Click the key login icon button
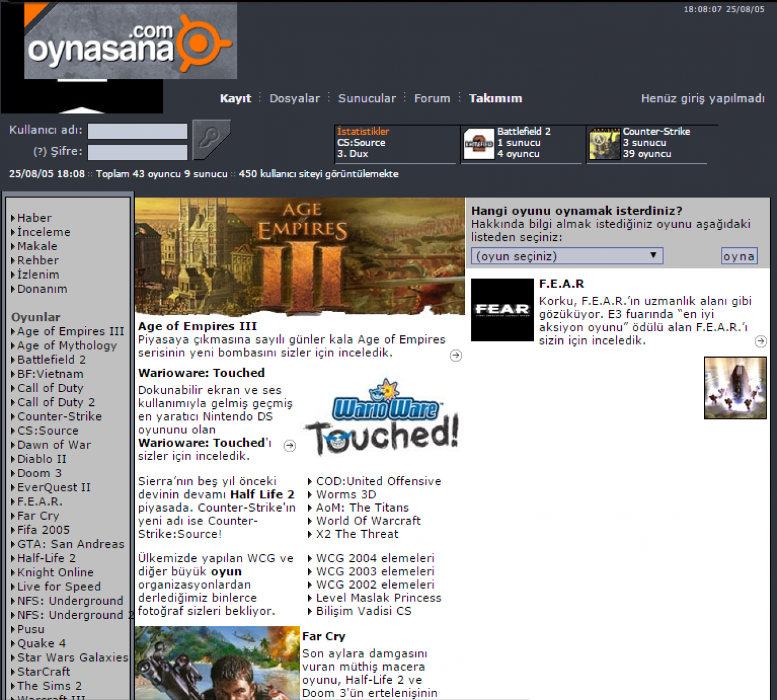This screenshot has width=777, height=700. (211, 139)
